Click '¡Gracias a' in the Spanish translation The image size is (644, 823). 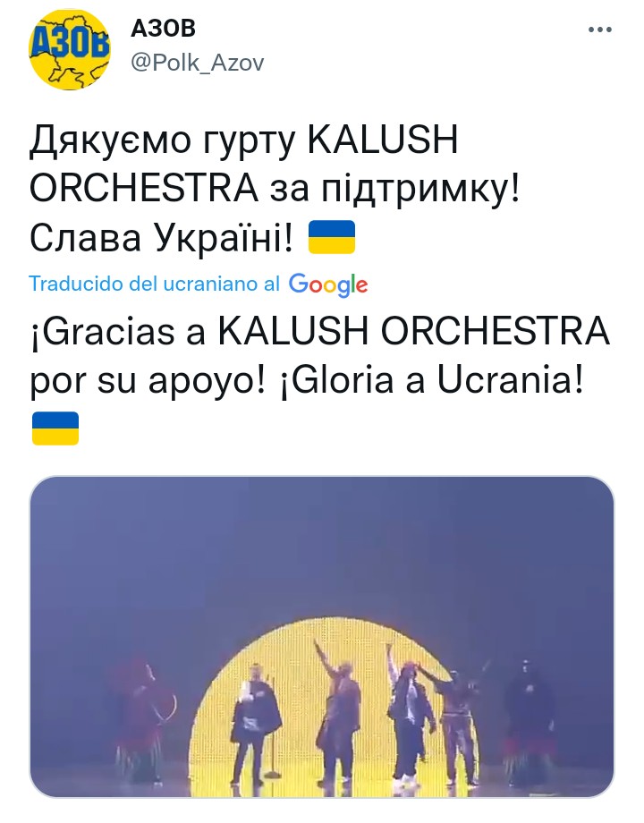tap(117, 332)
